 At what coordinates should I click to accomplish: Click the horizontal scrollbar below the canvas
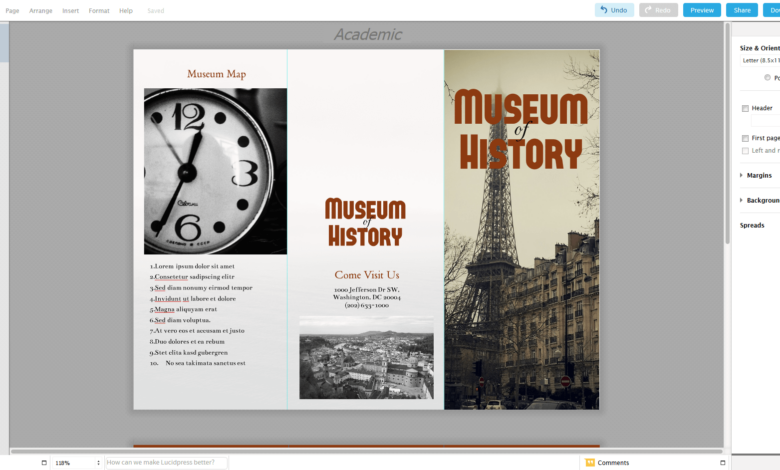click(366, 451)
